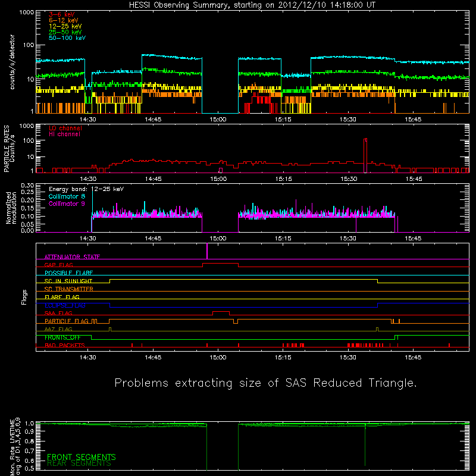
Task: Click the 15:15 tick label under modulation plot
Action: coord(283,239)
